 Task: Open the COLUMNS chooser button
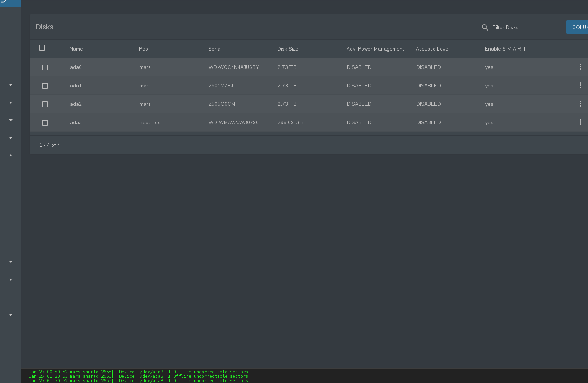pos(577,27)
